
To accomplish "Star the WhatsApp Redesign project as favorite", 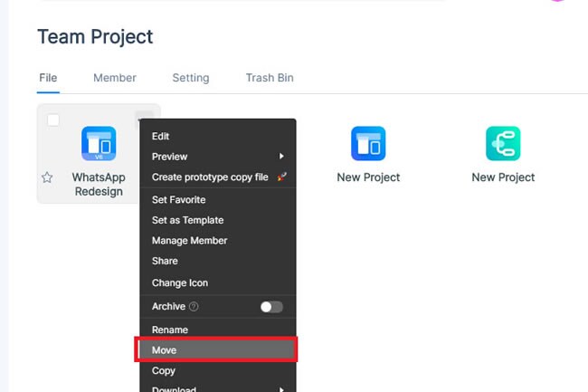I will (47, 177).
